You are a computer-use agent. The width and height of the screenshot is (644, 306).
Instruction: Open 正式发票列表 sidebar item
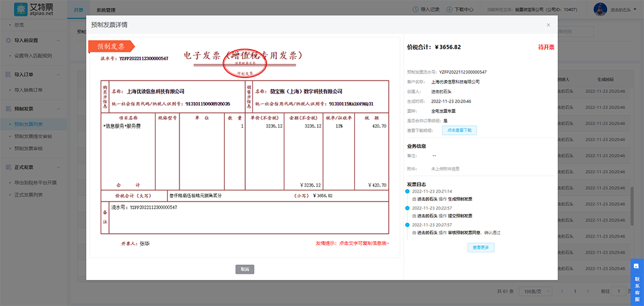(29, 194)
